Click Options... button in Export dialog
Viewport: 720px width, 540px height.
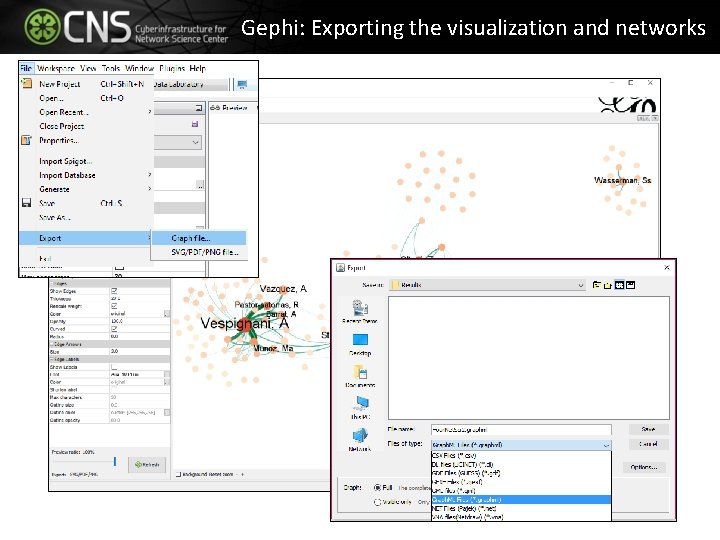coord(644,467)
